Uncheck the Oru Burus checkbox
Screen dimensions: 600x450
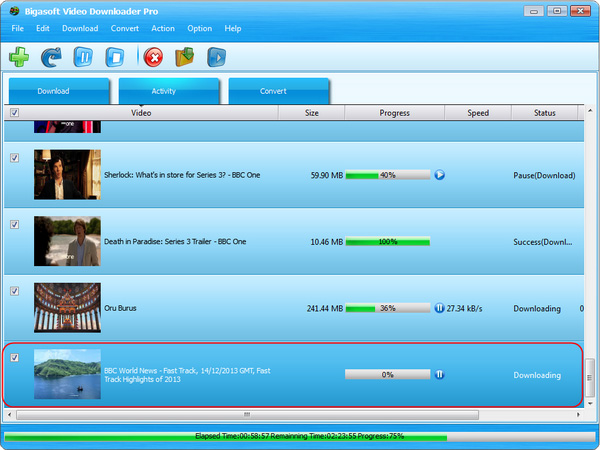coord(15,291)
